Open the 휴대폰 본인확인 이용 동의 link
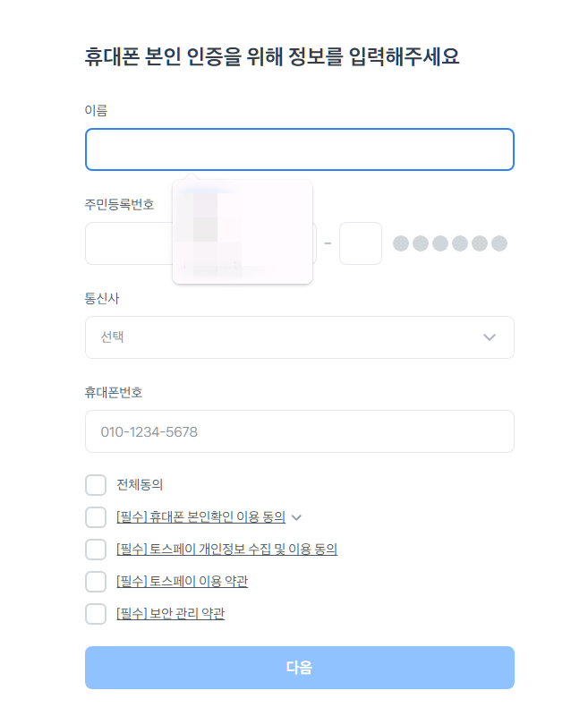Viewport: 588px width, 716px height. [x=200, y=517]
